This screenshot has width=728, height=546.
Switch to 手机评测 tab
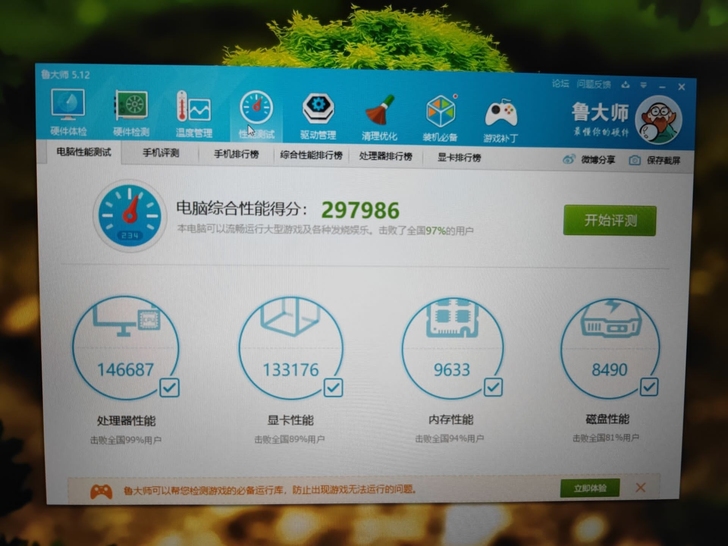(161, 153)
